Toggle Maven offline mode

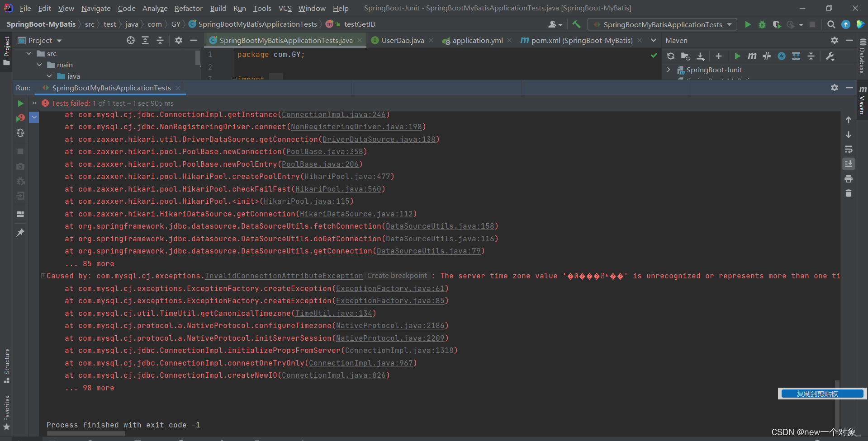click(767, 56)
